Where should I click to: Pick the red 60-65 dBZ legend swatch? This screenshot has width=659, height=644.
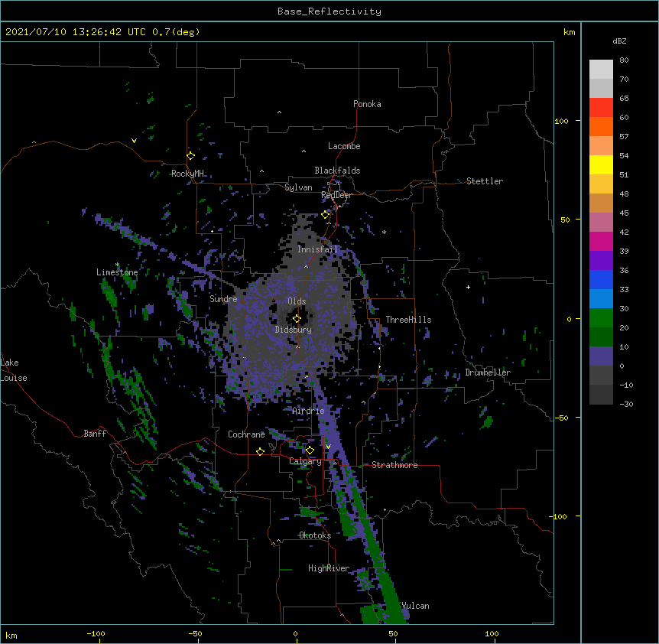point(601,108)
